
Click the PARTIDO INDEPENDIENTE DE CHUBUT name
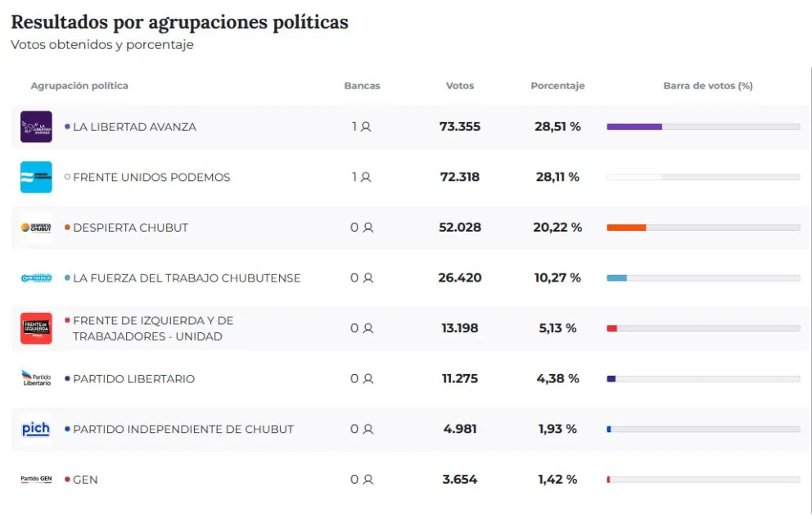pyautogui.click(x=183, y=429)
